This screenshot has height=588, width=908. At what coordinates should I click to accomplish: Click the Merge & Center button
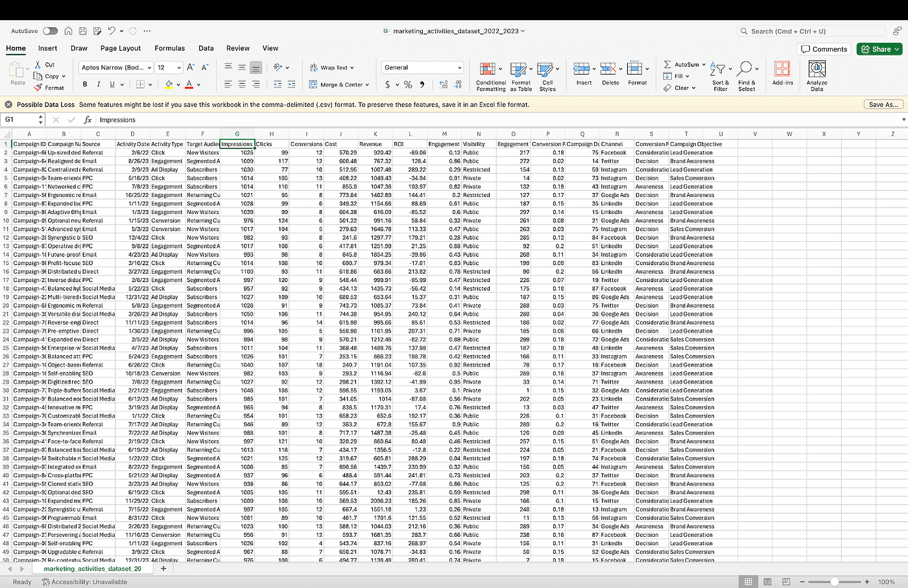339,84
